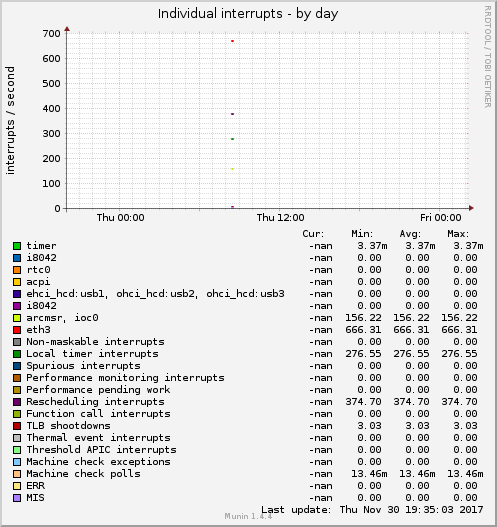The width and height of the screenshot is (497, 527).
Task: Click the green timer legend swatch
Action: tap(17, 246)
